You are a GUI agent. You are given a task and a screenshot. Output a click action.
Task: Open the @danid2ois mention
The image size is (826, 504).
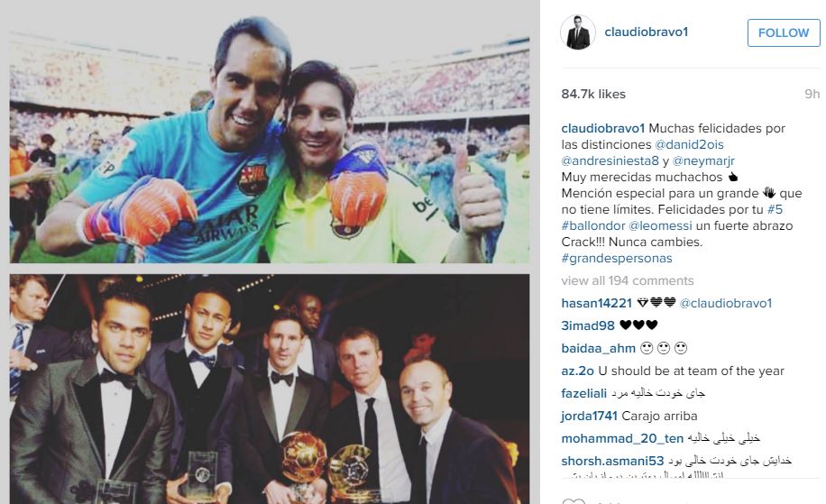tap(689, 144)
